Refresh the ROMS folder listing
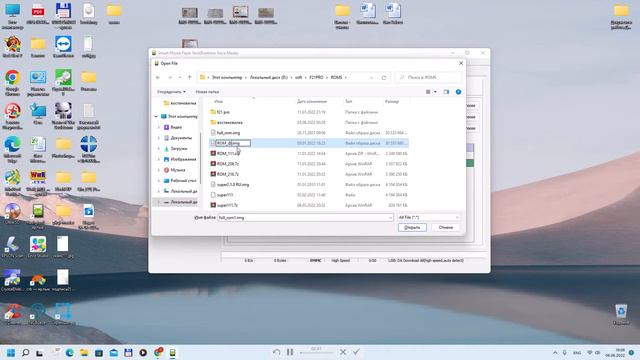The height and width of the screenshot is (360, 640). click(384, 78)
